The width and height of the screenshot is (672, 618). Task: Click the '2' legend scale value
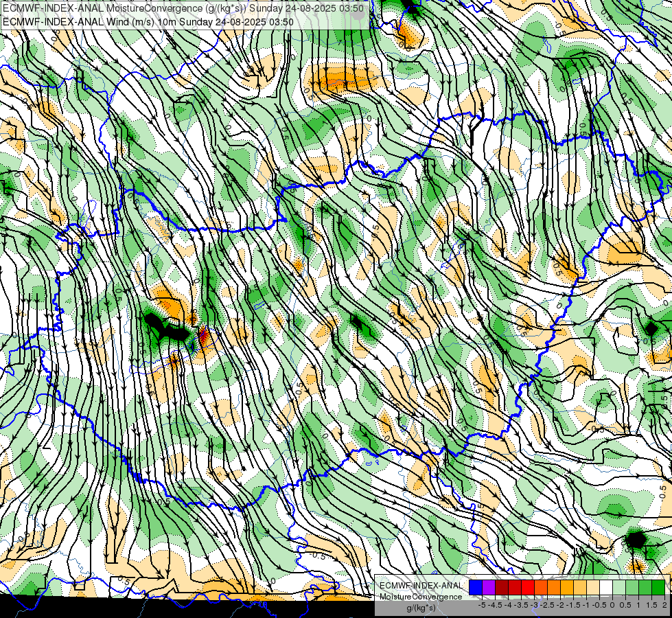[664, 605]
